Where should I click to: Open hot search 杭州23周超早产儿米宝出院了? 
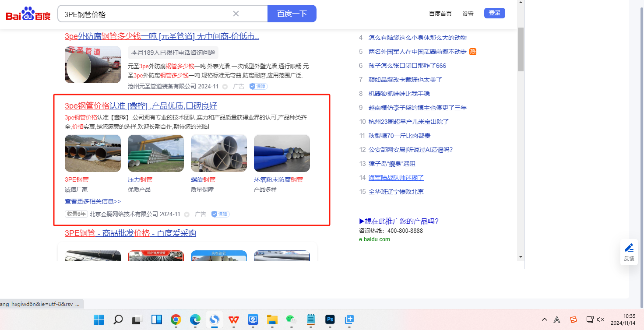point(409,122)
